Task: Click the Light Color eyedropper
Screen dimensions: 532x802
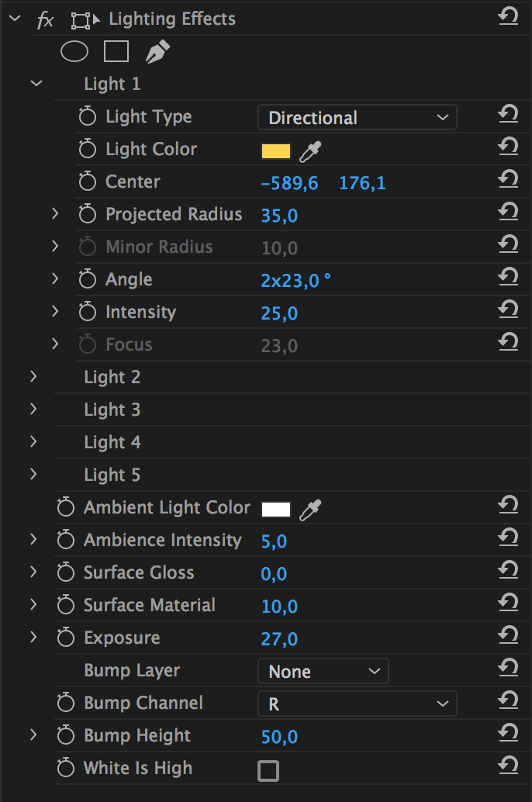Action: tap(310, 151)
